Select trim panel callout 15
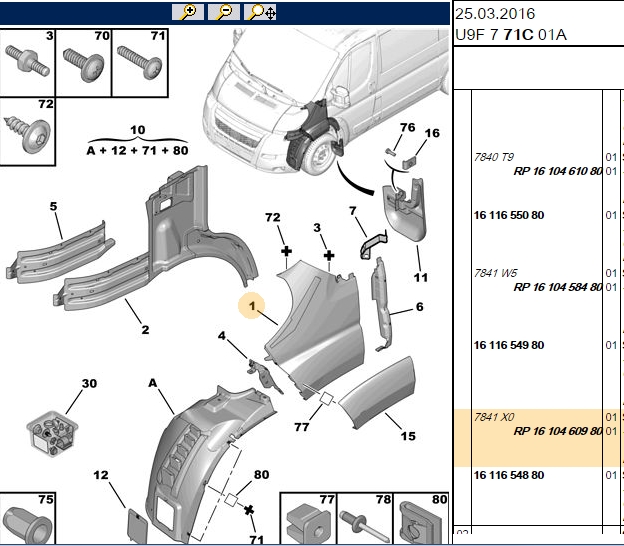This screenshot has width=624, height=546. (x=408, y=436)
